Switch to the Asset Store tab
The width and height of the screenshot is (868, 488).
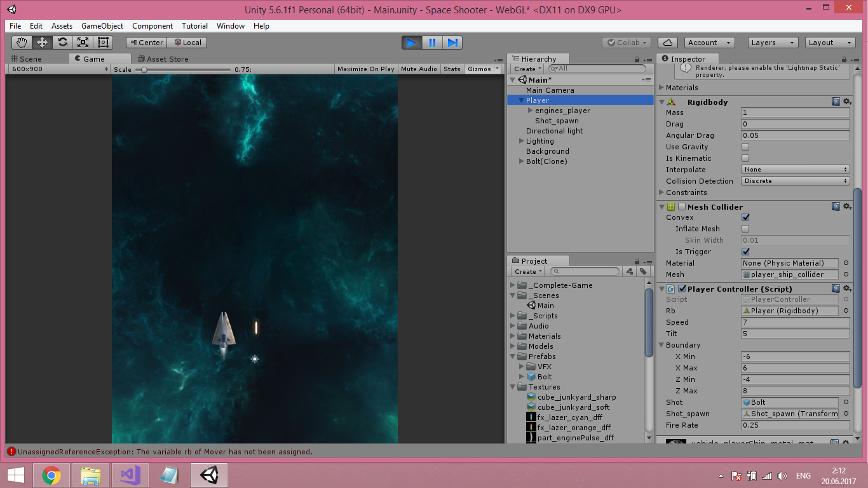163,59
